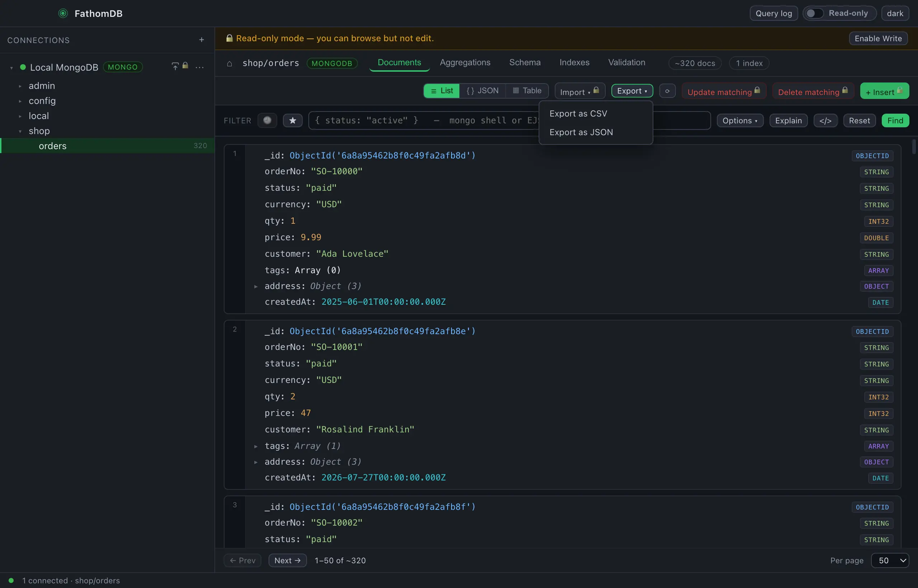
Task: Expand the tags Array (1) in SO-10001 document
Action: tap(256, 446)
